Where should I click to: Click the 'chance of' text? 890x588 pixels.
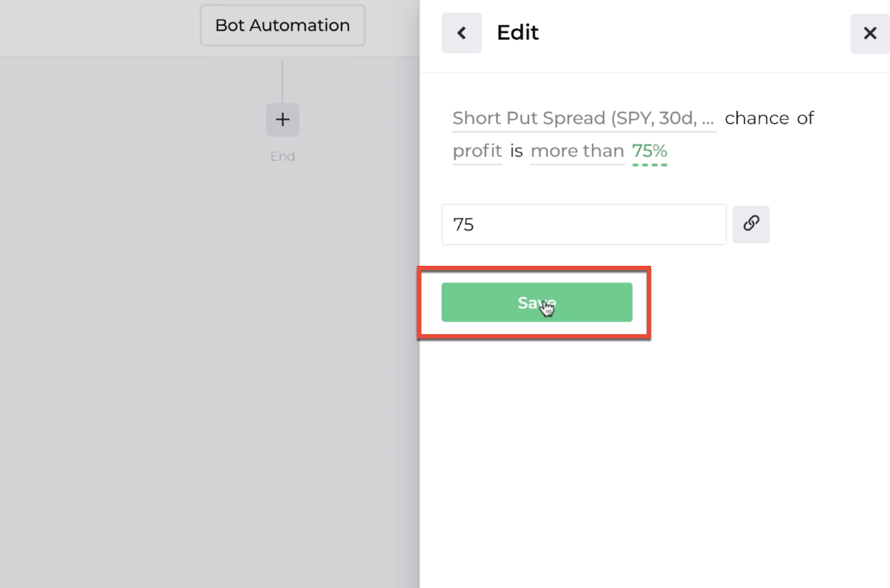(x=769, y=118)
